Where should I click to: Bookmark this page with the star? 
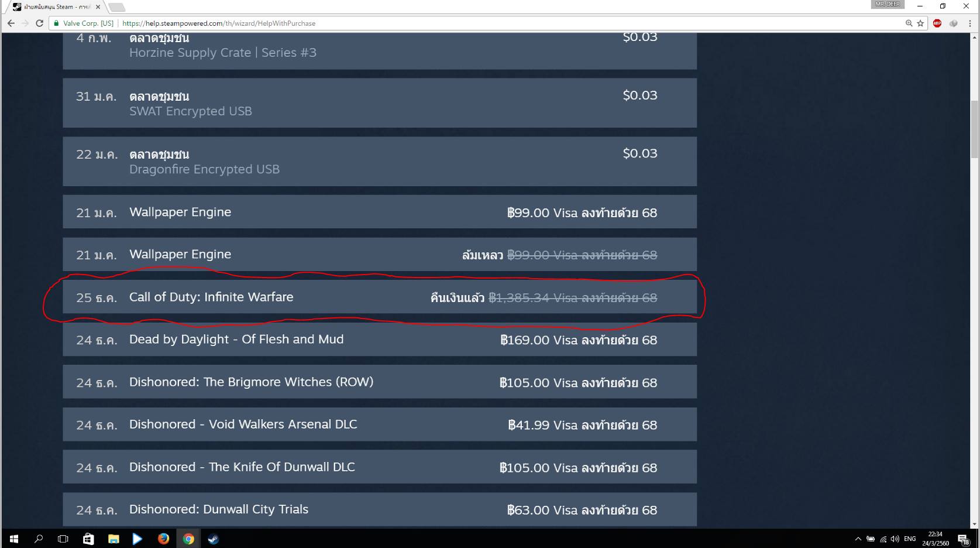920,23
